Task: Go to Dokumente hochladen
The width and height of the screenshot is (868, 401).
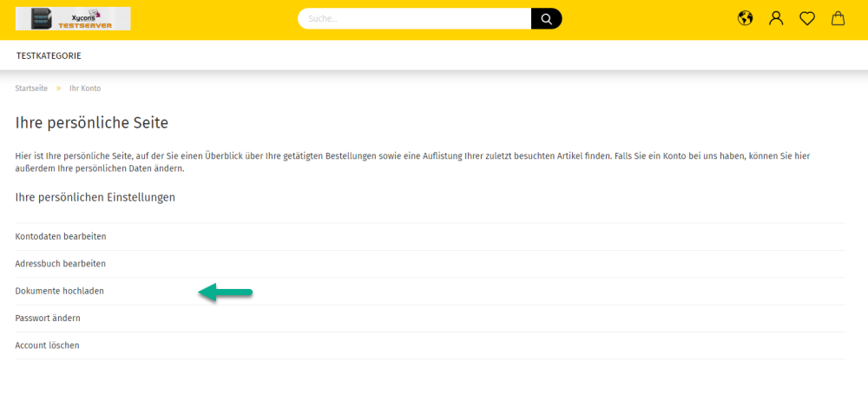Action: (60, 291)
